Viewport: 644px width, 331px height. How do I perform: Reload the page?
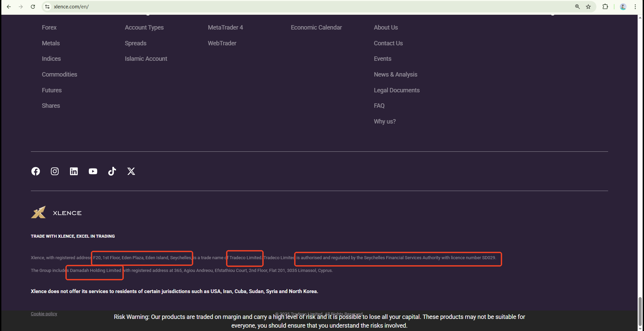click(x=33, y=7)
